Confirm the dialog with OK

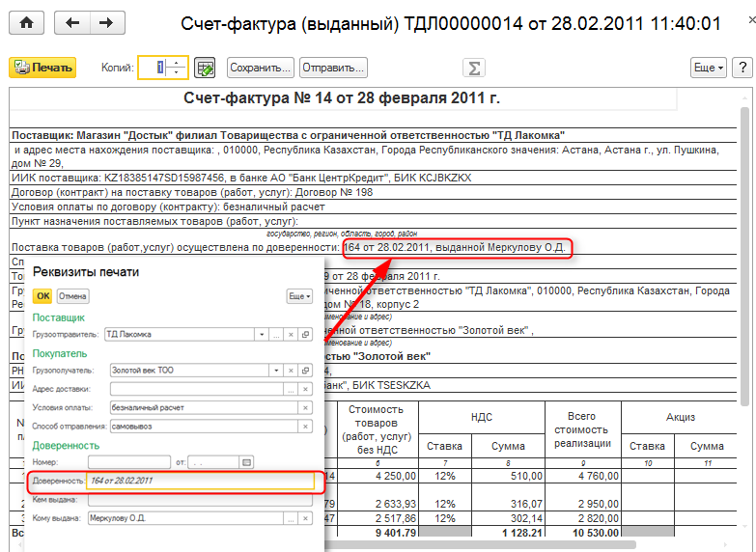point(42,296)
